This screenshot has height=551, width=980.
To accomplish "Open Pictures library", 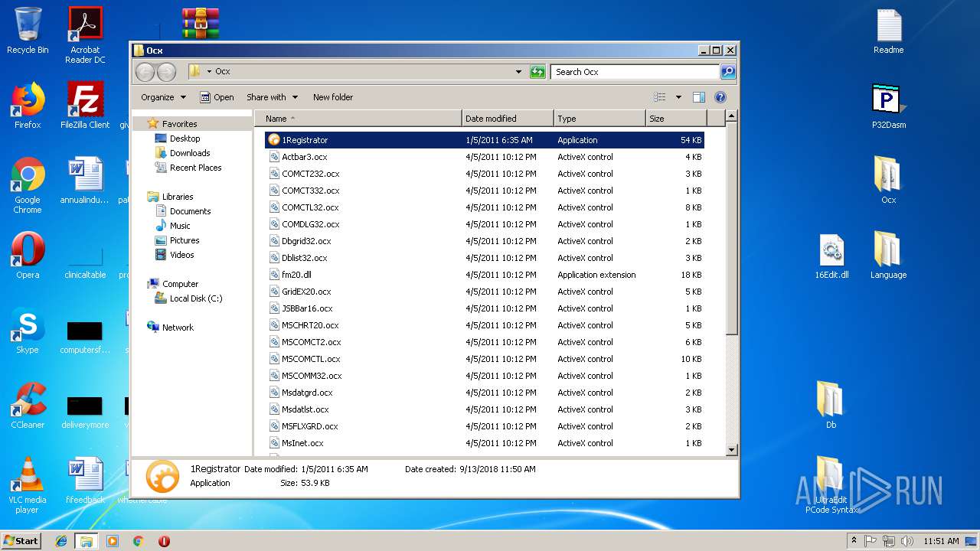I will 185,240.
